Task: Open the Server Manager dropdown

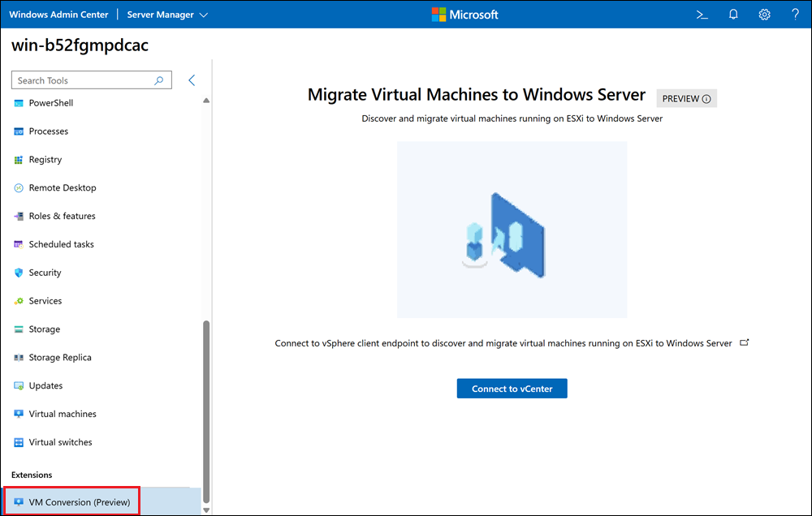Action: pos(166,14)
